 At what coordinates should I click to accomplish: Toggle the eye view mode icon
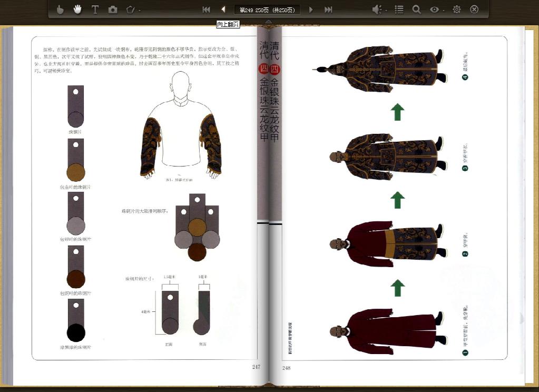click(x=435, y=9)
